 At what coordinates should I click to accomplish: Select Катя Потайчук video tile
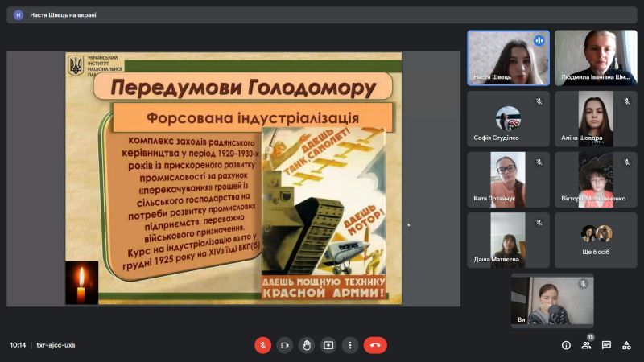[508, 179]
